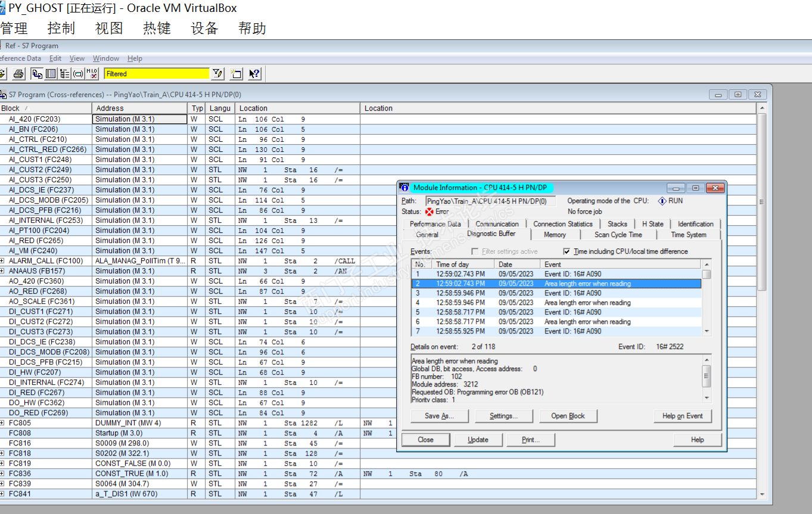Expand the FC805 block entry

coord(2,423)
